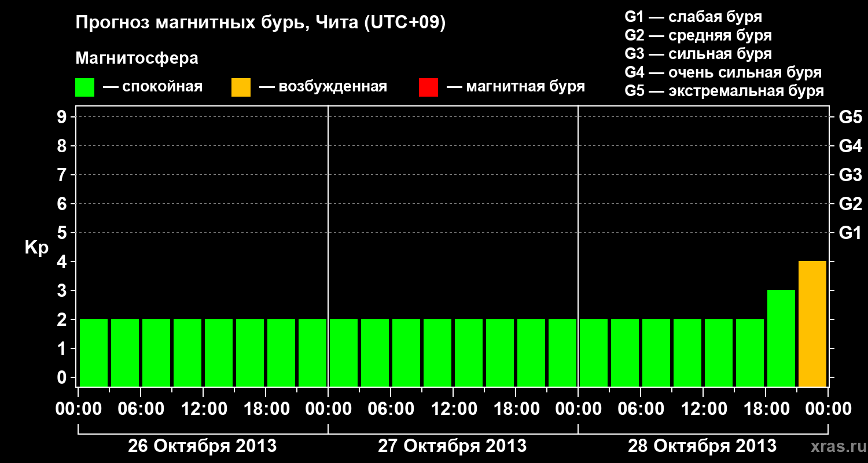Click the '9' Kp axis value
The image size is (868, 463).
tap(63, 117)
